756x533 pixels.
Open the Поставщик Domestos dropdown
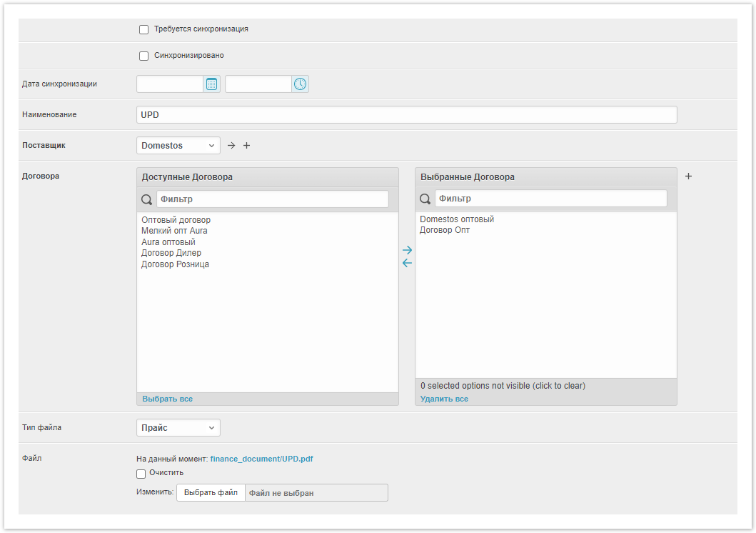tap(178, 146)
